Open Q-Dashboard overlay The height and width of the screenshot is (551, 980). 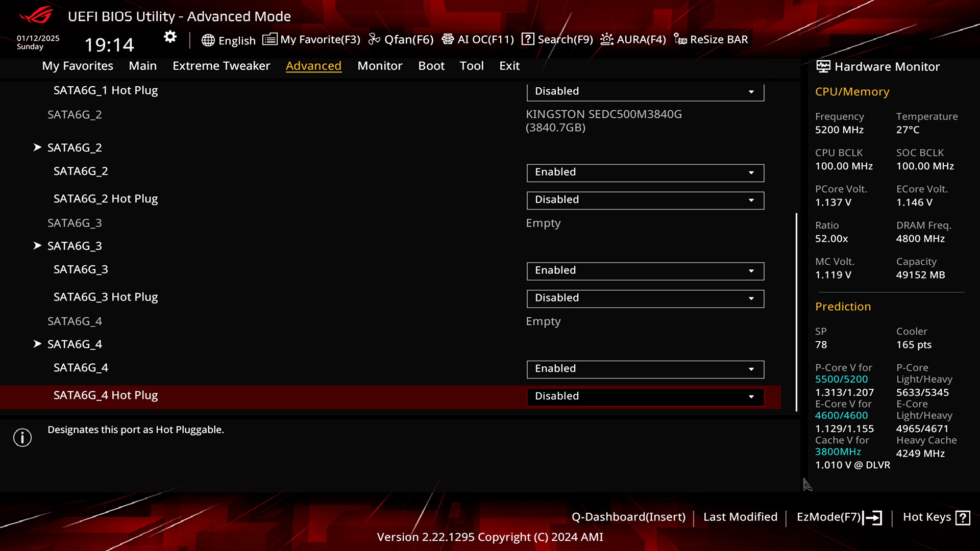click(628, 517)
